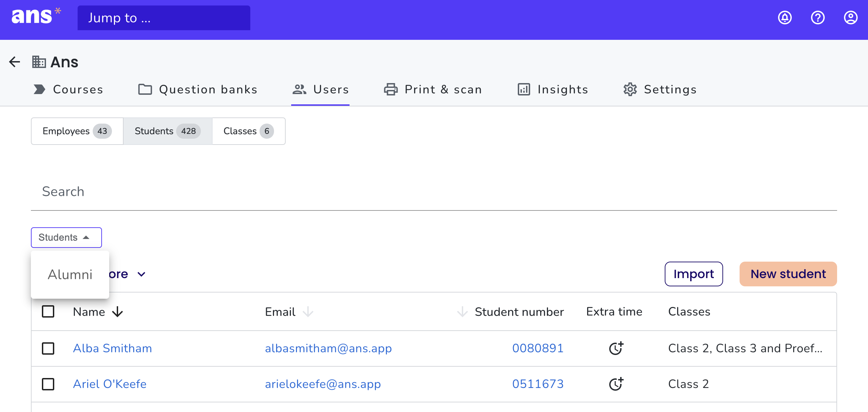Open Ariel O'Keefe's profile link
868x412 pixels.
tap(110, 384)
